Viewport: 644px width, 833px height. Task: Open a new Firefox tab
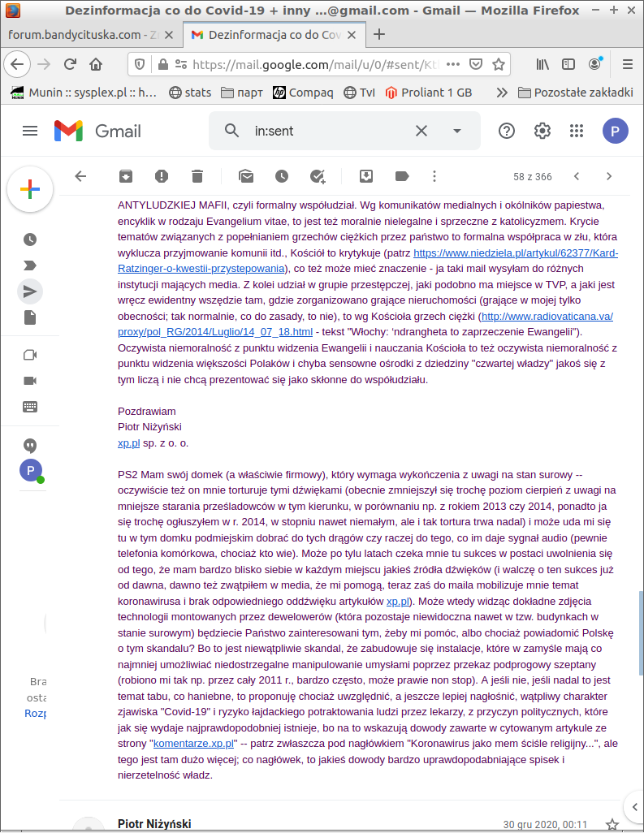click(379, 35)
